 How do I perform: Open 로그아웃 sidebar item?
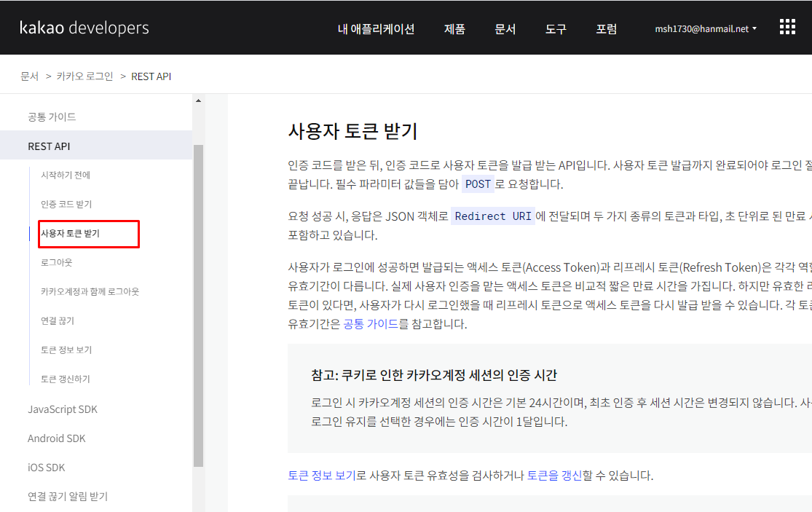click(57, 262)
